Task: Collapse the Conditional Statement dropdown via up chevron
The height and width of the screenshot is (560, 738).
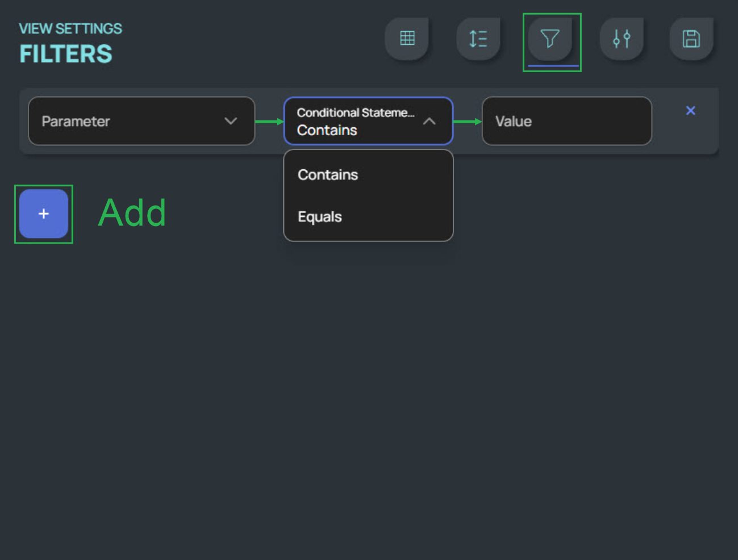Action: (x=430, y=121)
